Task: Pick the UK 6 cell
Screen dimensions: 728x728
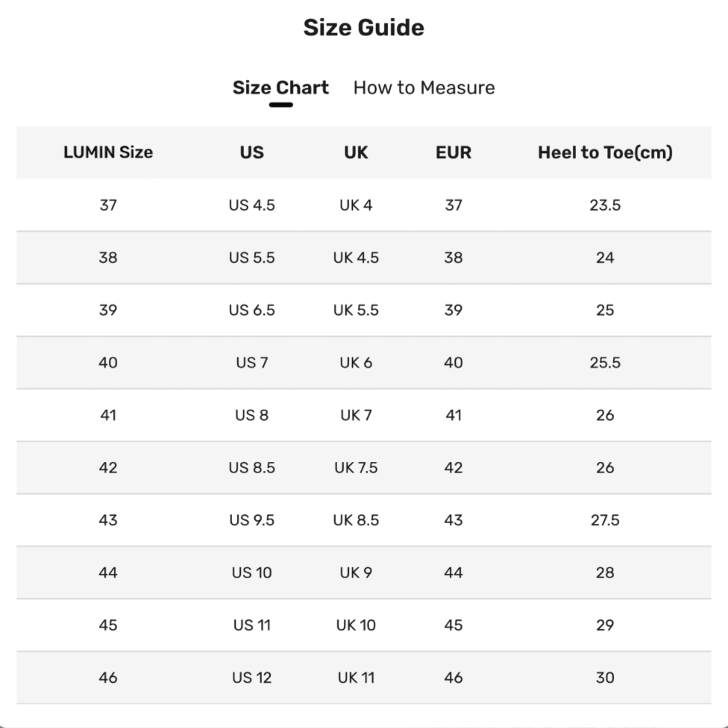Action: (356, 363)
